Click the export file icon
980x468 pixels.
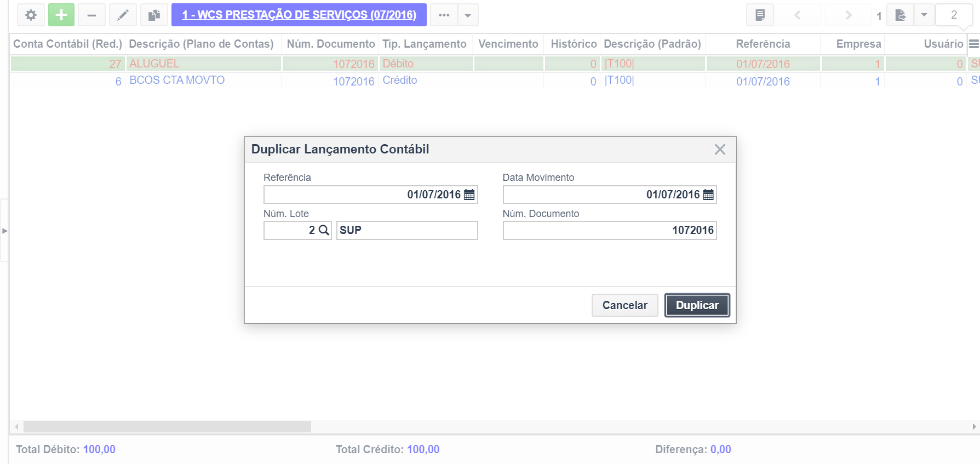900,15
